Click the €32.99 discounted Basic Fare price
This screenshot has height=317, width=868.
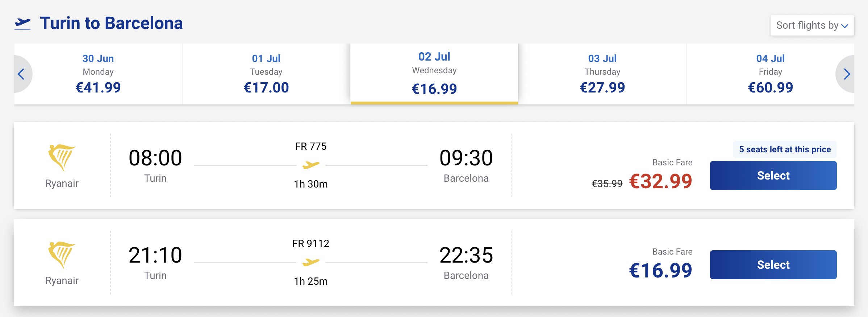[x=660, y=181]
